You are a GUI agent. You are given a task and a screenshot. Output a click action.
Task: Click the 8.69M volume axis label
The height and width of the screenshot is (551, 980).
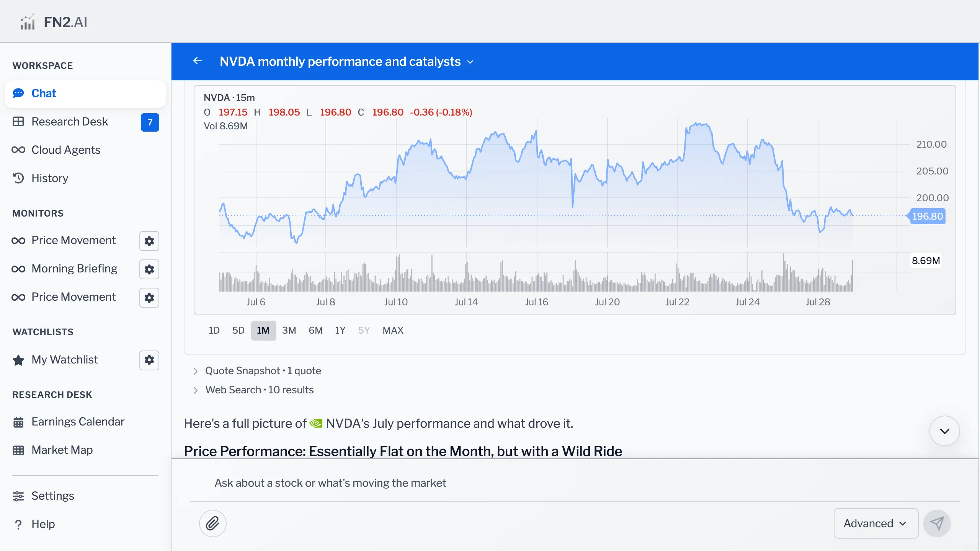926,261
